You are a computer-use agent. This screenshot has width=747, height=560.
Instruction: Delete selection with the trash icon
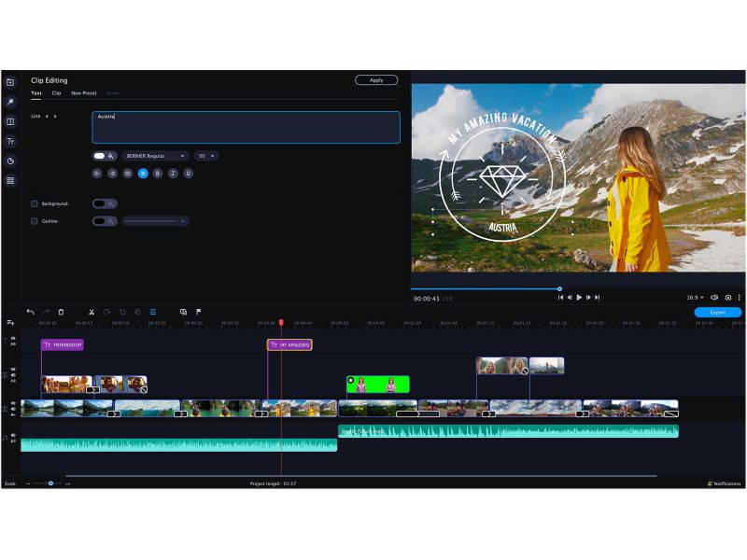(x=61, y=311)
